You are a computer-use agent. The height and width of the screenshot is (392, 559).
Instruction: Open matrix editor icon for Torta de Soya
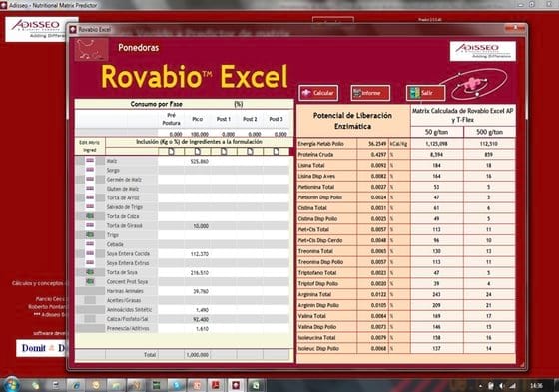pyautogui.click(x=90, y=272)
